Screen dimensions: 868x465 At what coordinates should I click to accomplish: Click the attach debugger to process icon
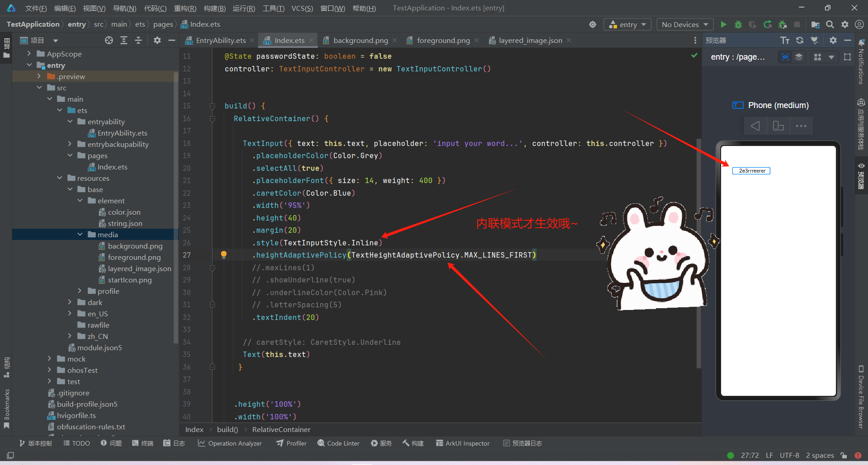783,24
